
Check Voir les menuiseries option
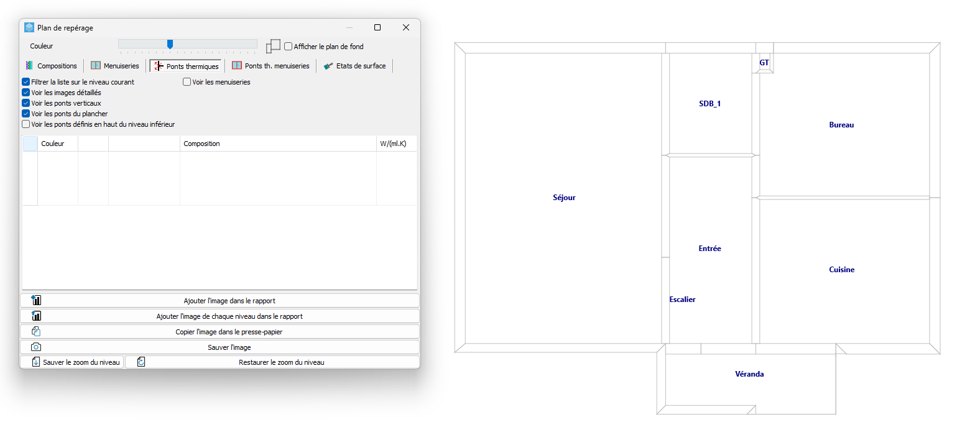[187, 82]
